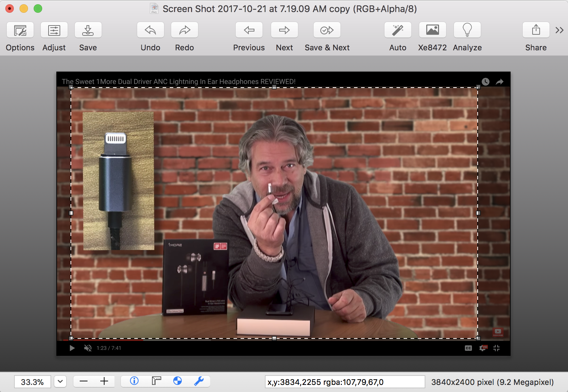Click the 1:23 / 7:41 timestamp
Viewport: 568px width, 392px height.
pos(109,348)
